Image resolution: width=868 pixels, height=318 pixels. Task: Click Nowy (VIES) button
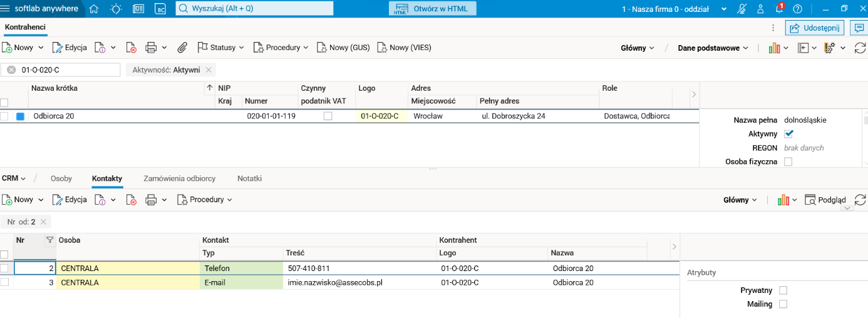[x=404, y=48]
